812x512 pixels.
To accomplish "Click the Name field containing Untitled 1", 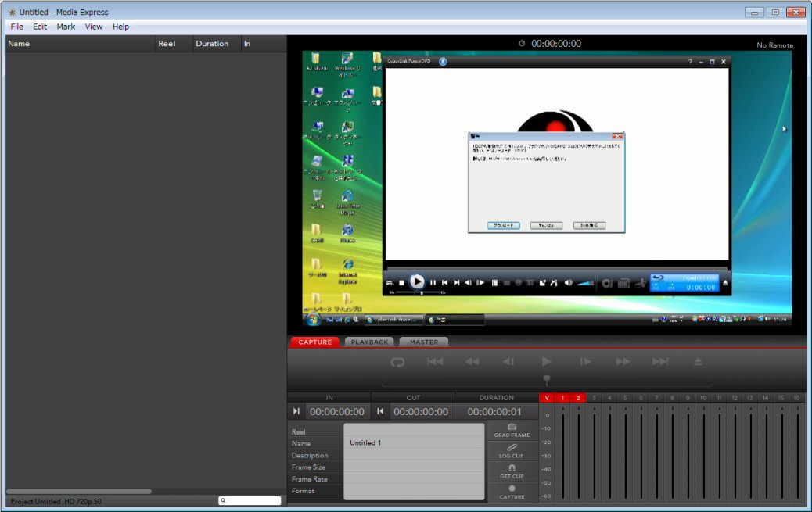I will coord(414,442).
